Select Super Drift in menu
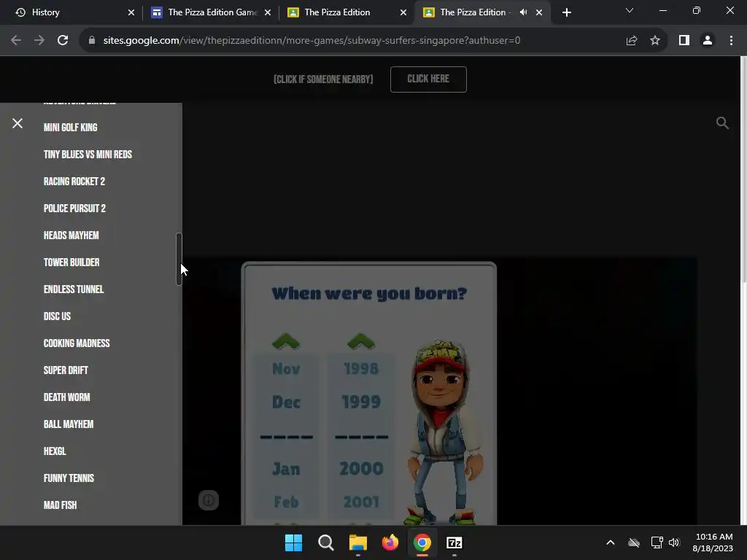Screen dimensions: 747x560 (x=66, y=370)
